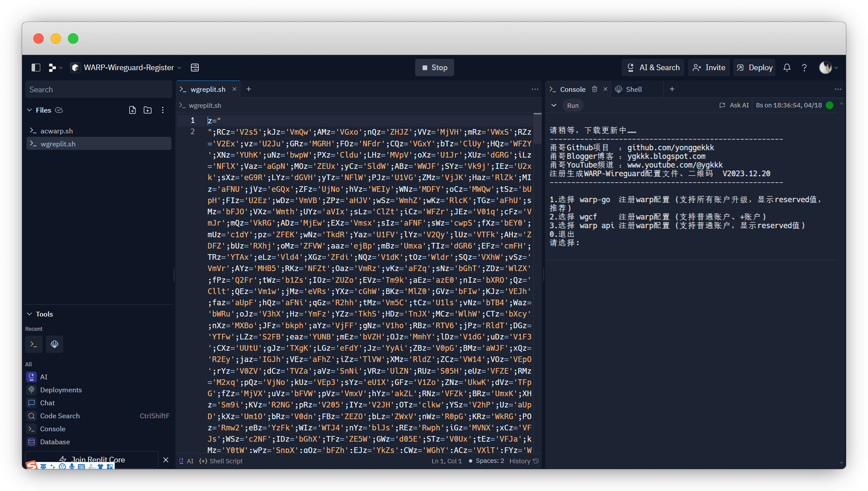Open the file history next to repl name
868x491 pixels.
(195, 68)
